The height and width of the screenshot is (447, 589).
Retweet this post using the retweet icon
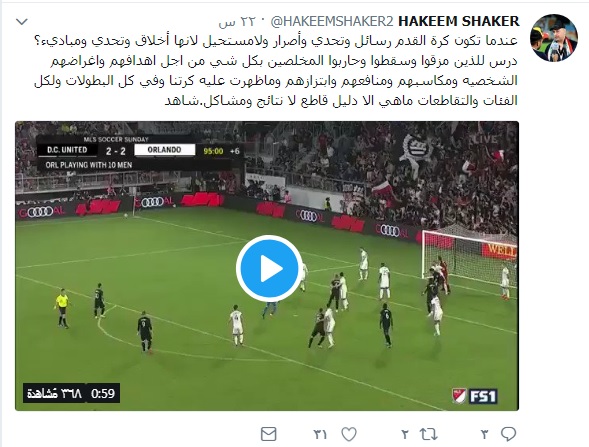click(x=428, y=434)
